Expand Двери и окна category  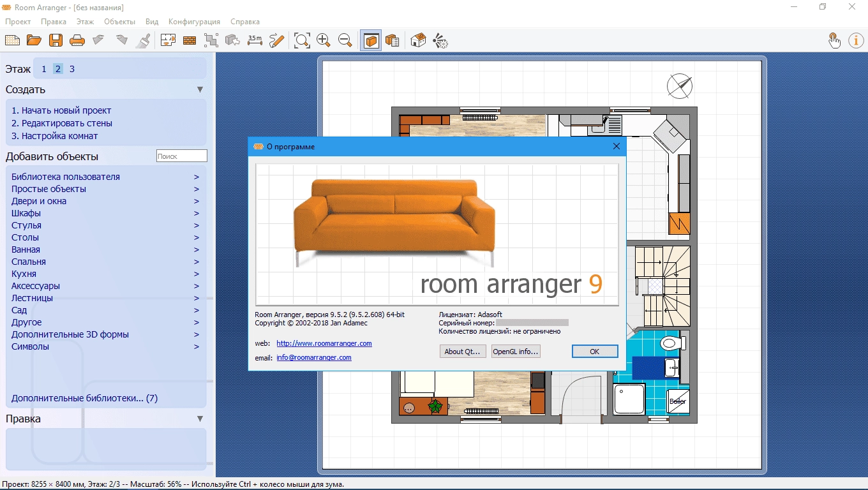click(105, 201)
